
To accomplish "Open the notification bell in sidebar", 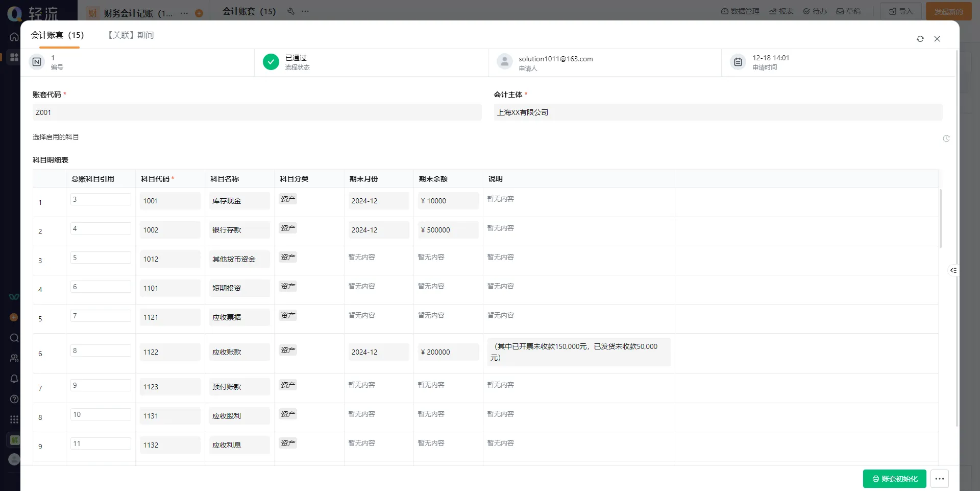I will coord(14,379).
